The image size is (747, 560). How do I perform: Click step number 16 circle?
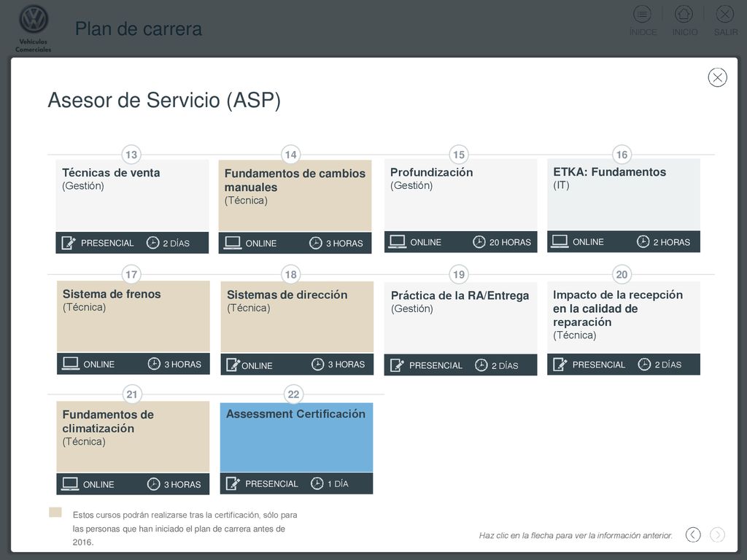(622, 155)
